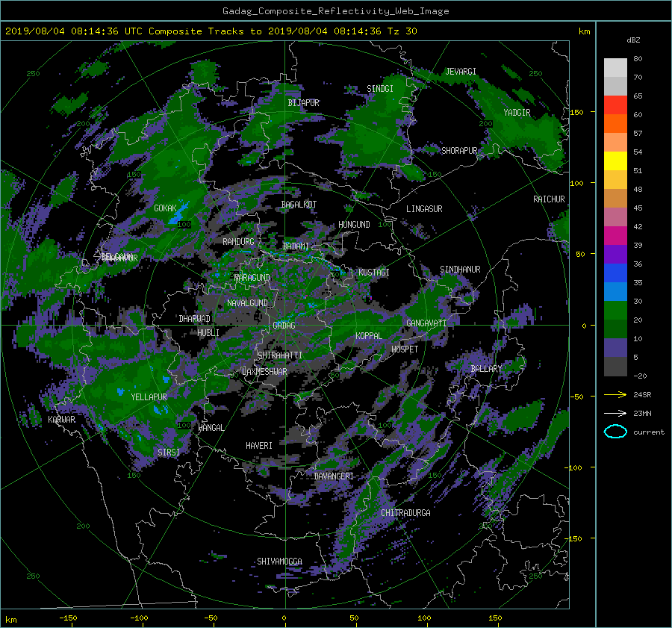Viewport: 672px width, 628px height.
Task: Pick the dark gray 5 dBZ swatch
Action: pyautogui.click(x=615, y=366)
